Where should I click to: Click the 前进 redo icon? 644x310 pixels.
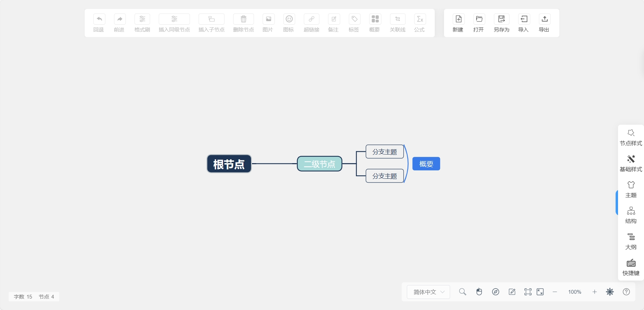pos(120,19)
